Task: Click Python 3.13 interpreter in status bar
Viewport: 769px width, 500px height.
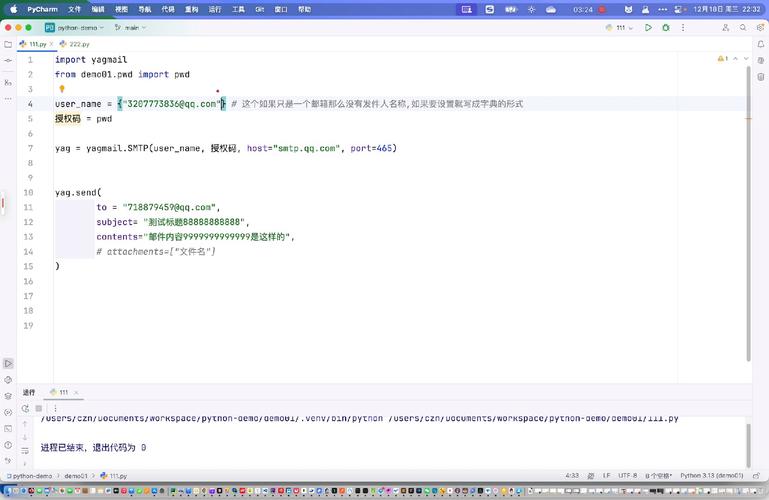Action: point(706,476)
